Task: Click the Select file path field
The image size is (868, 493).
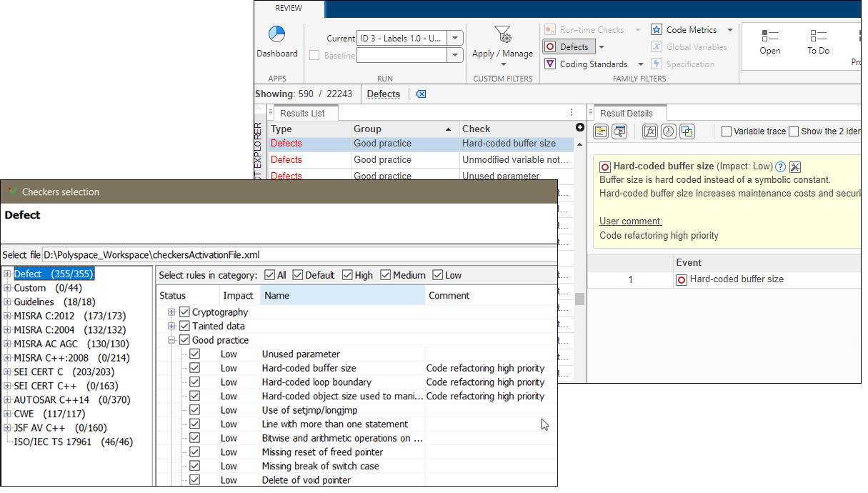Action: (x=299, y=254)
